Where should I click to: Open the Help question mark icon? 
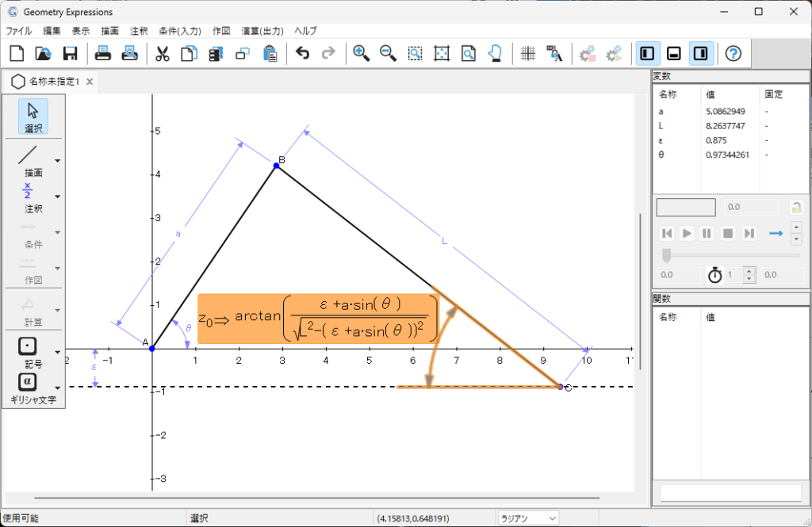733,54
